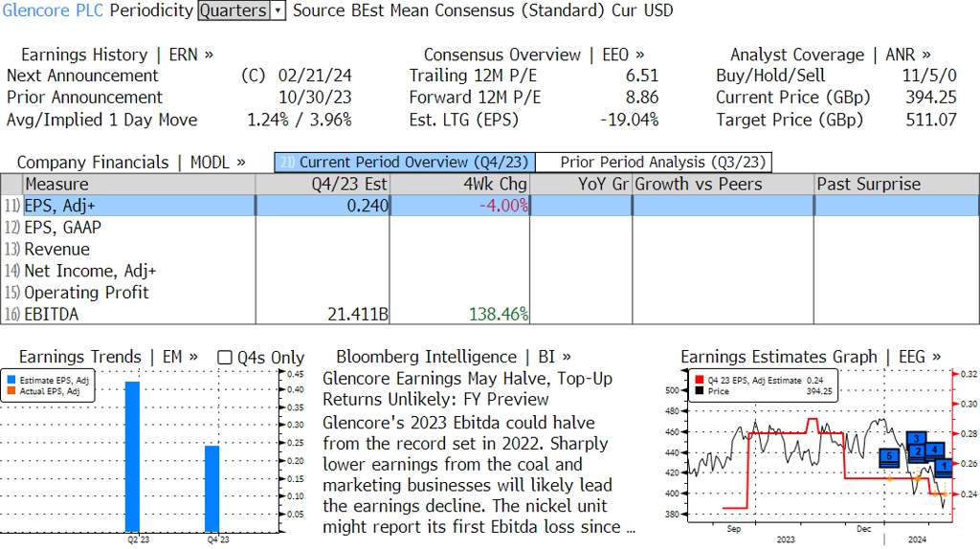Screen dimensions: 980x549
Task: Select the Quarters periodicity field
Action: coord(234,11)
